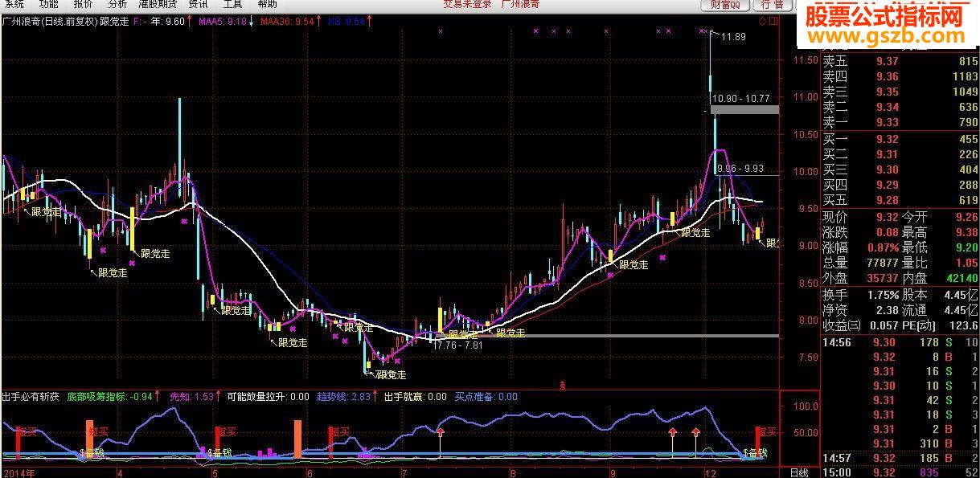The image size is (980, 478).
Task: Click the 卖三 row price 9.35
Action: 888,92
